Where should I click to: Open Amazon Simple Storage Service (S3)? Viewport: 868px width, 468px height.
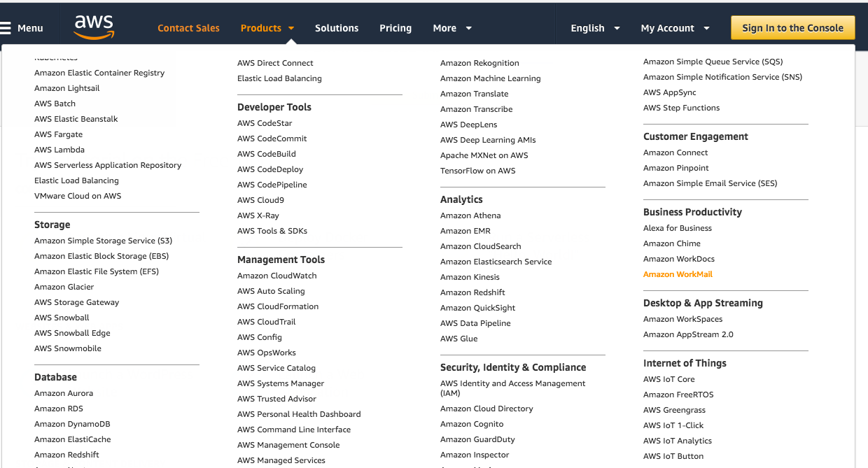click(x=103, y=241)
